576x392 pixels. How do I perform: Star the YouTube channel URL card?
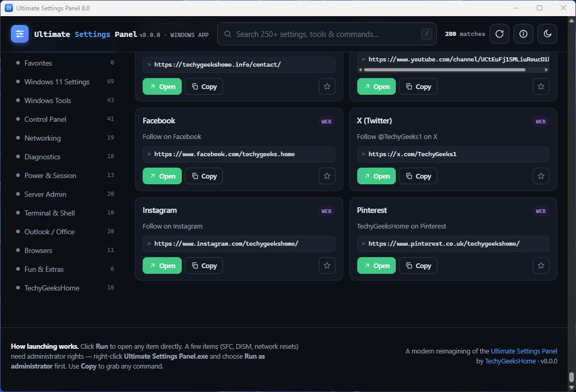coord(541,86)
